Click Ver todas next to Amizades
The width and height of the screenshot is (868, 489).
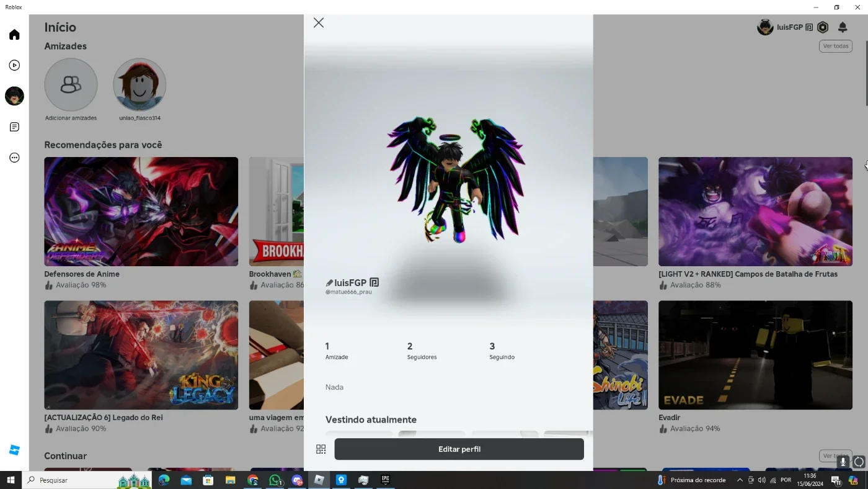(836, 47)
